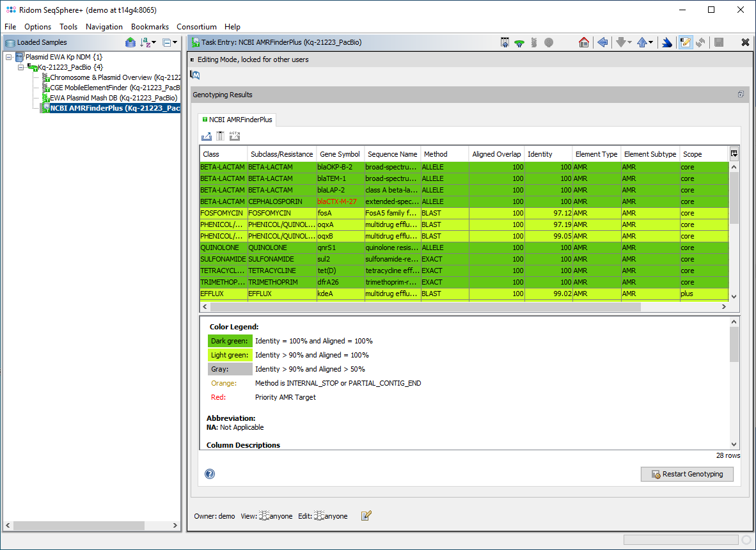Select EWA Plasmid Mash DB tree entry
This screenshot has width=756, height=550.
(x=113, y=98)
